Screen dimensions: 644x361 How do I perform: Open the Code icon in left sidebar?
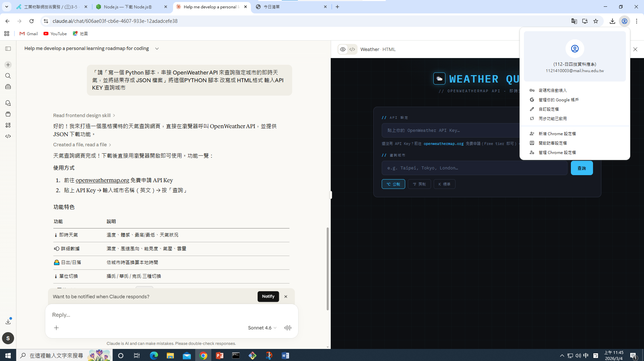coord(8,136)
